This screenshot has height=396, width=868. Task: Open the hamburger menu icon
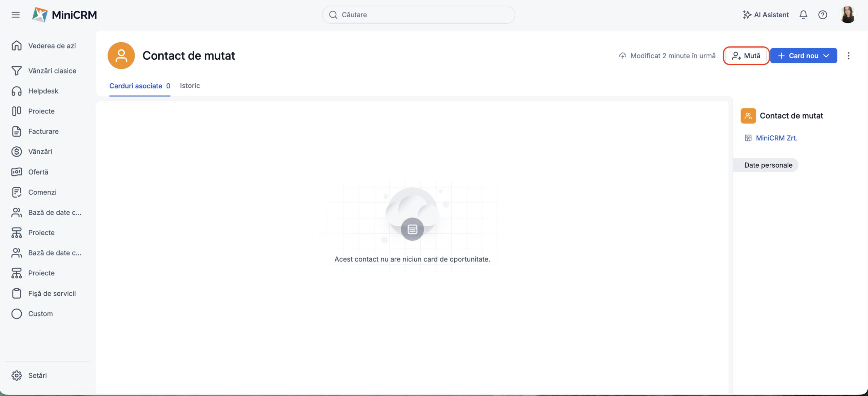tap(16, 15)
